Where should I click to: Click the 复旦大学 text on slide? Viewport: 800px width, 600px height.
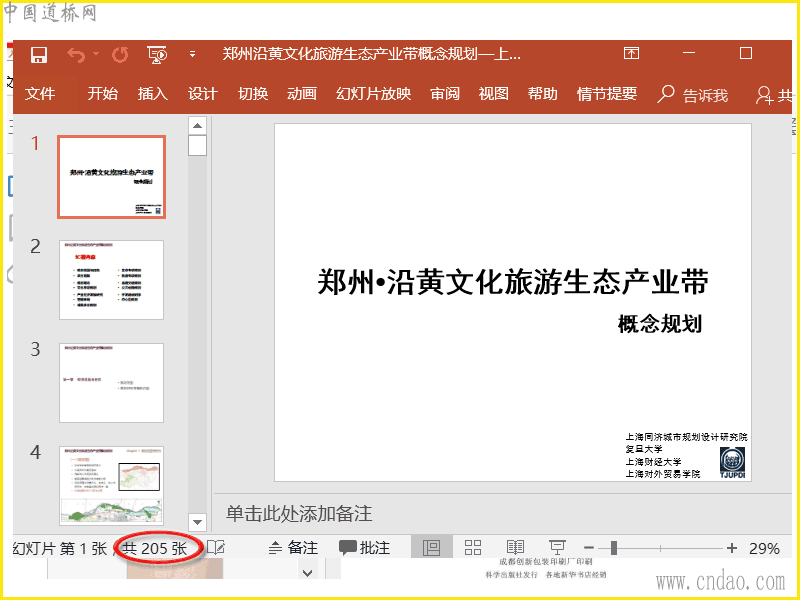[644, 449]
